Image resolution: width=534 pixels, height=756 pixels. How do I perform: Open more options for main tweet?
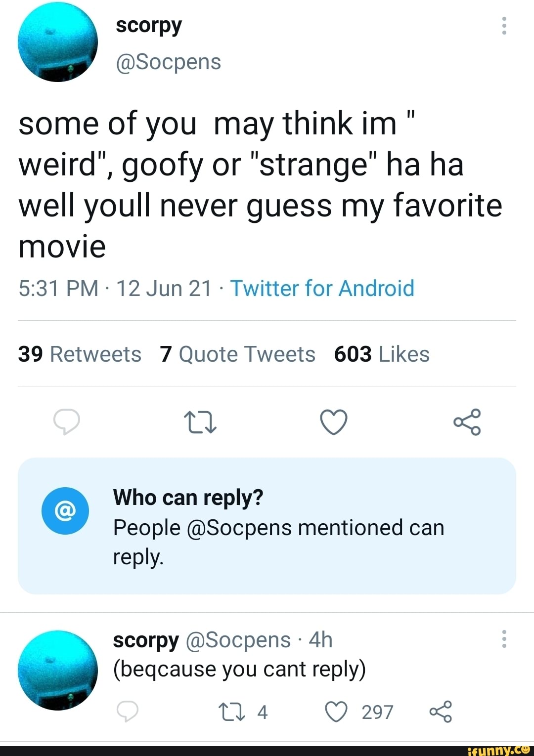(504, 26)
